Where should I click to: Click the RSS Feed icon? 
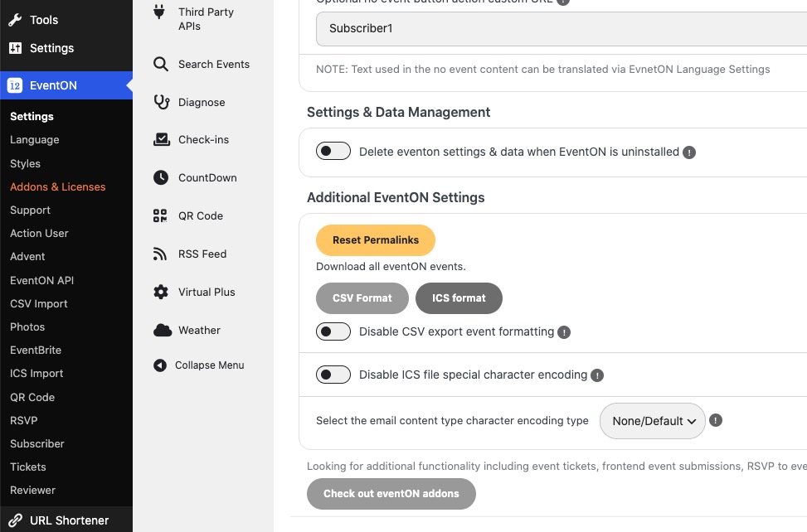(160, 254)
